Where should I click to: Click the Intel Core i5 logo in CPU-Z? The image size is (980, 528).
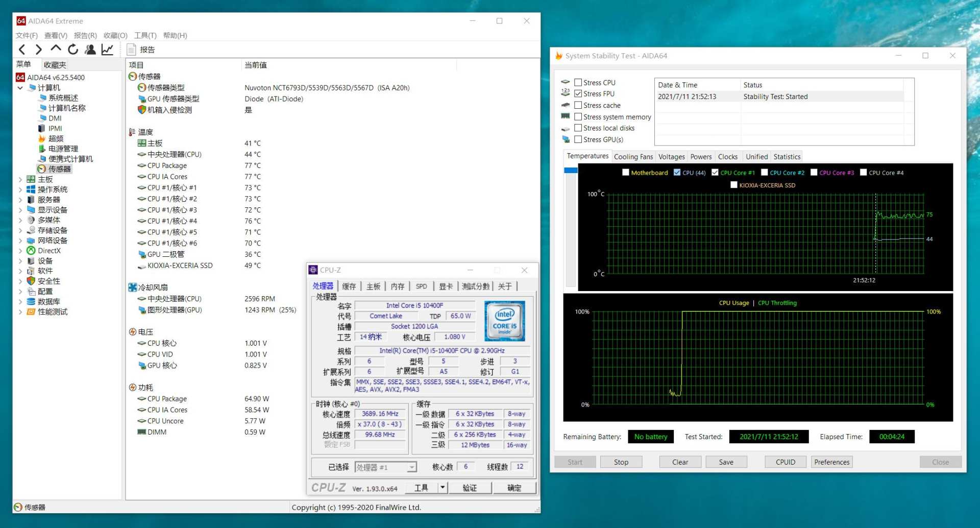point(504,321)
